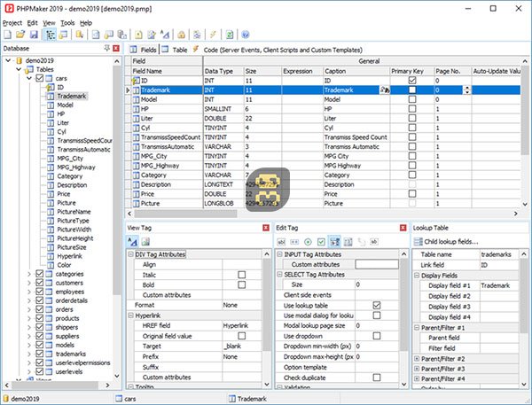Collapse the Hyperlink section
The width and height of the screenshot is (532, 405).
(x=130, y=315)
